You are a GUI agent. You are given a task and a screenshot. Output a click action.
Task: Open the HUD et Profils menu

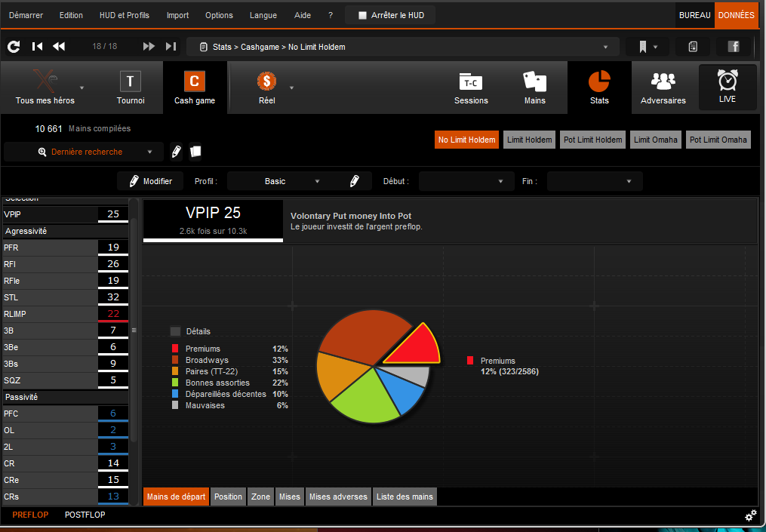125,15
